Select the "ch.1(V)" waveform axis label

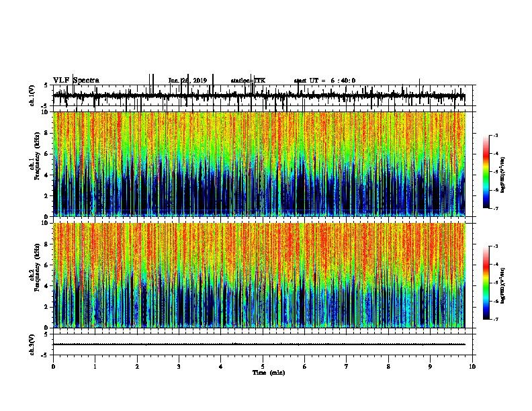coord(32,95)
